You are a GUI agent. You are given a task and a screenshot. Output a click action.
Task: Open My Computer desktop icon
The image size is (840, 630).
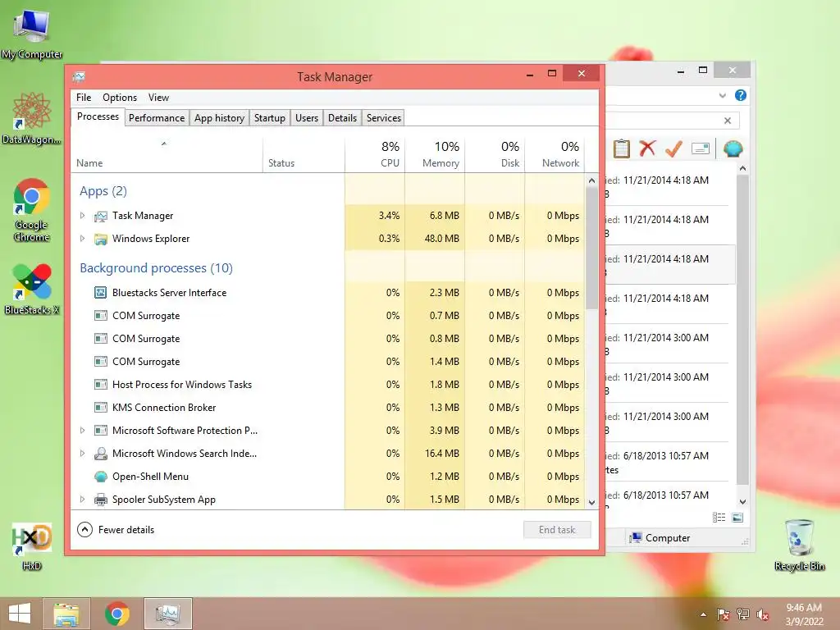pyautogui.click(x=32, y=33)
